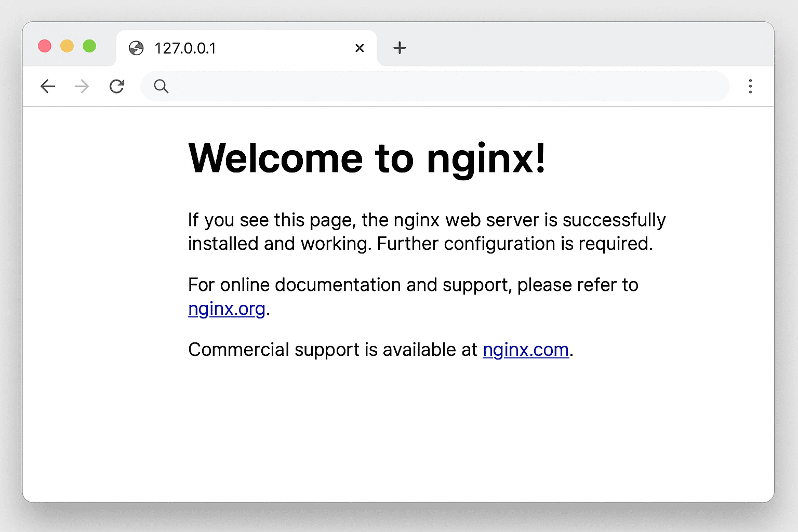Screen dimensions: 798x532
Task: Select the 127.0.0.1 tab
Action: coord(246,48)
